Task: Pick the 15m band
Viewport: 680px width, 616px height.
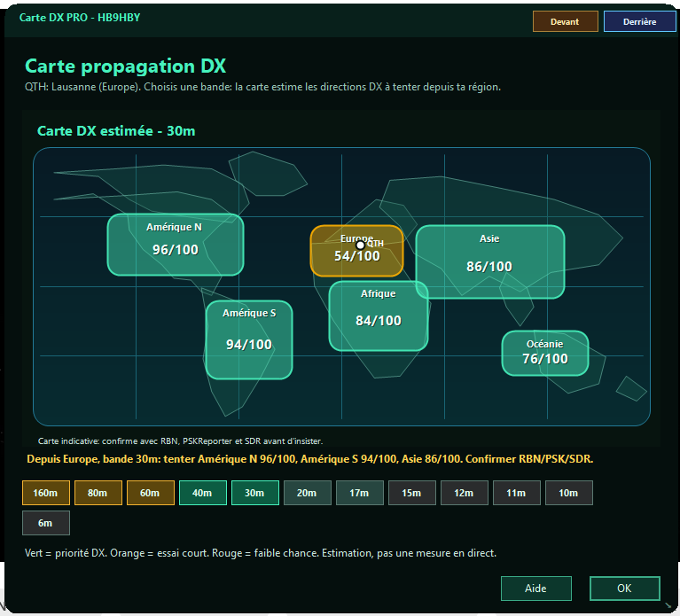Action: click(x=412, y=493)
